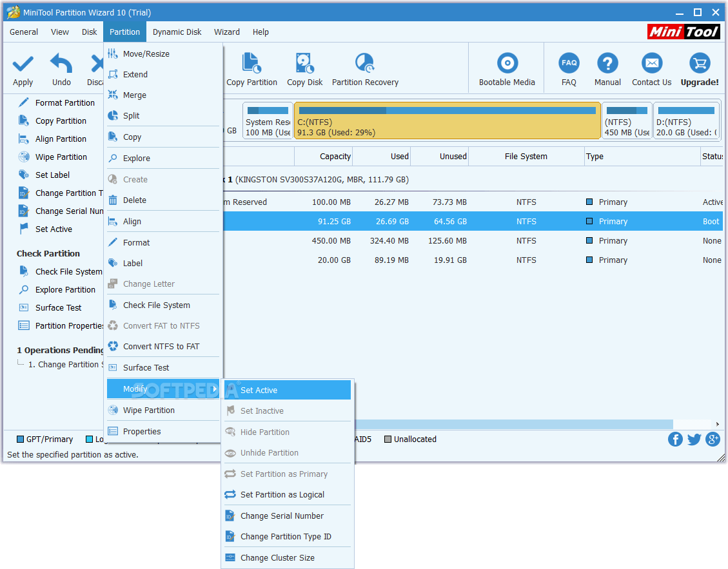Click Set Label in the sidebar
The image size is (728, 569).
click(44, 175)
